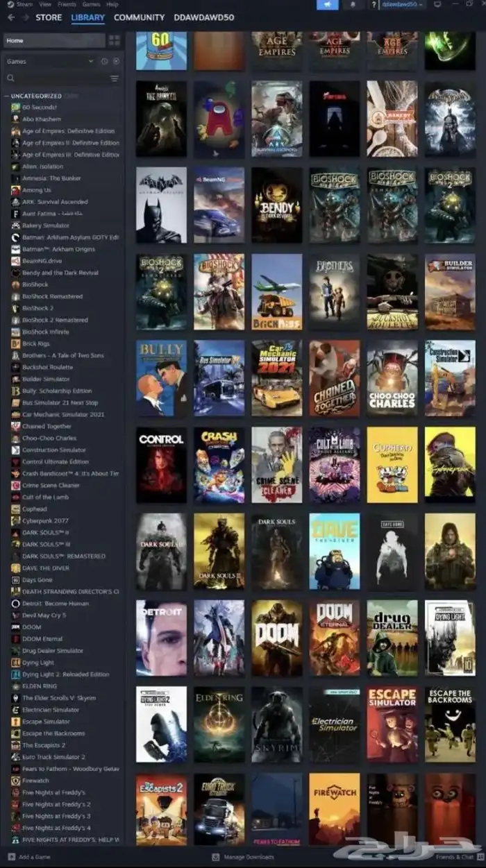Screen dimensions: 486x868
Task: Select Cult of the Lamb in sidebar
Action: point(46,497)
